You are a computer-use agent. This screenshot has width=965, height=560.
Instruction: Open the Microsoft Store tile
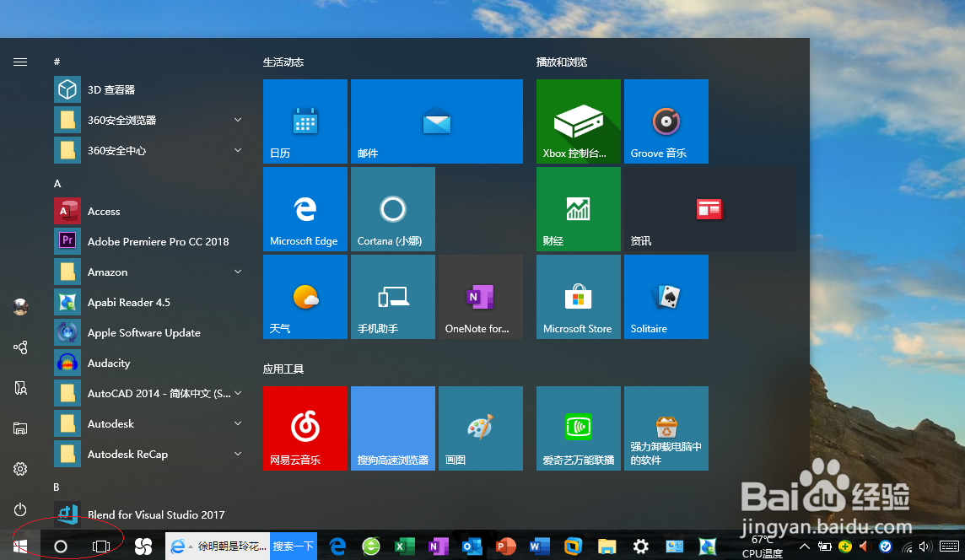579,297
